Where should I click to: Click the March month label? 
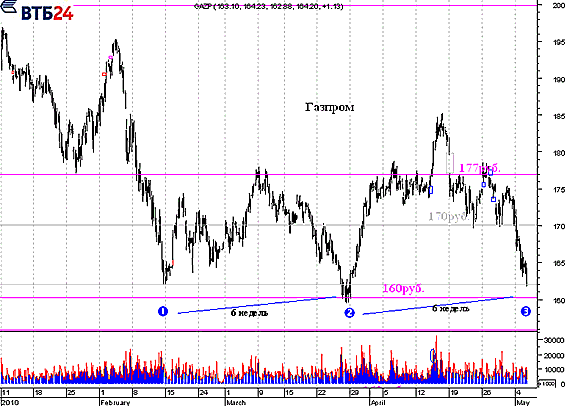point(236,403)
